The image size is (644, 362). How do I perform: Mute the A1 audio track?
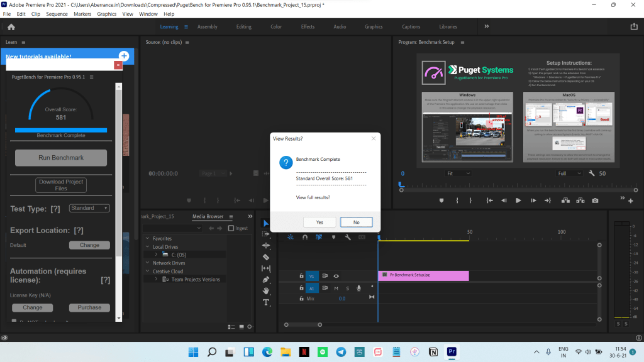(x=336, y=288)
